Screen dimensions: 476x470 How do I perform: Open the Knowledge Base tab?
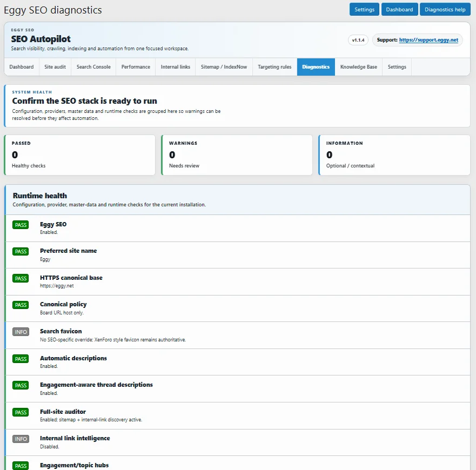tap(359, 67)
